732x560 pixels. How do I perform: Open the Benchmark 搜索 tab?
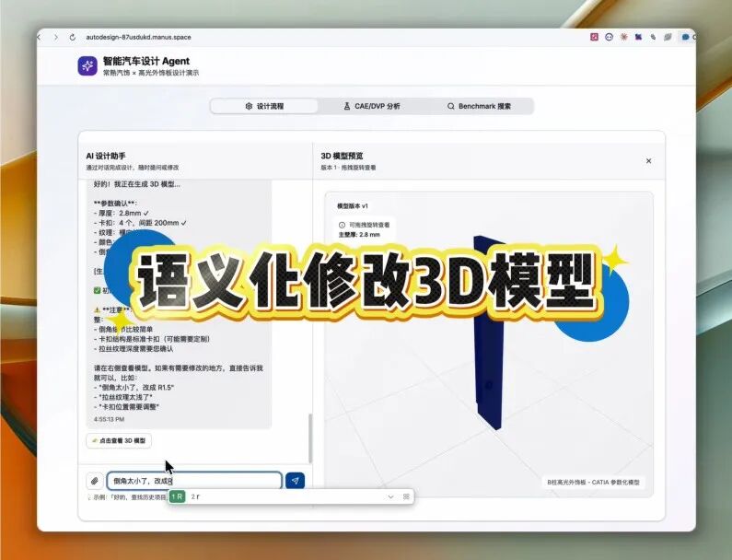(x=479, y=106)
